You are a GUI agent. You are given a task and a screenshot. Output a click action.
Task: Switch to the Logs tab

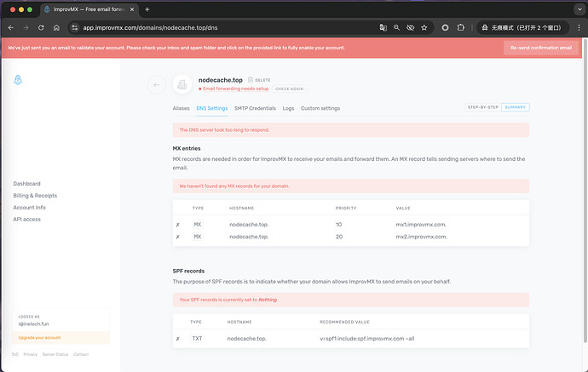point(288,108)
